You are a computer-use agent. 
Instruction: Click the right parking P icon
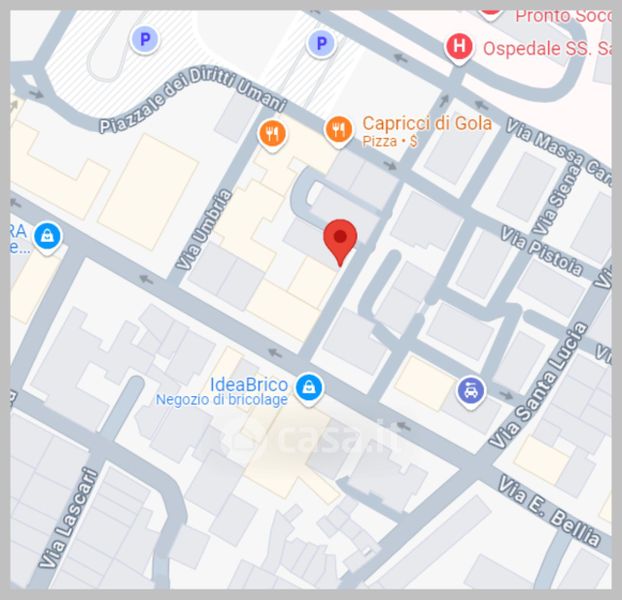pos(321,43)
